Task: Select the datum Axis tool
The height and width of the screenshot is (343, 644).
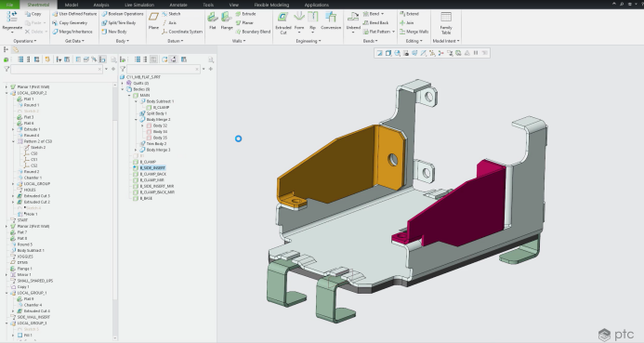Action: coord(169,23)
